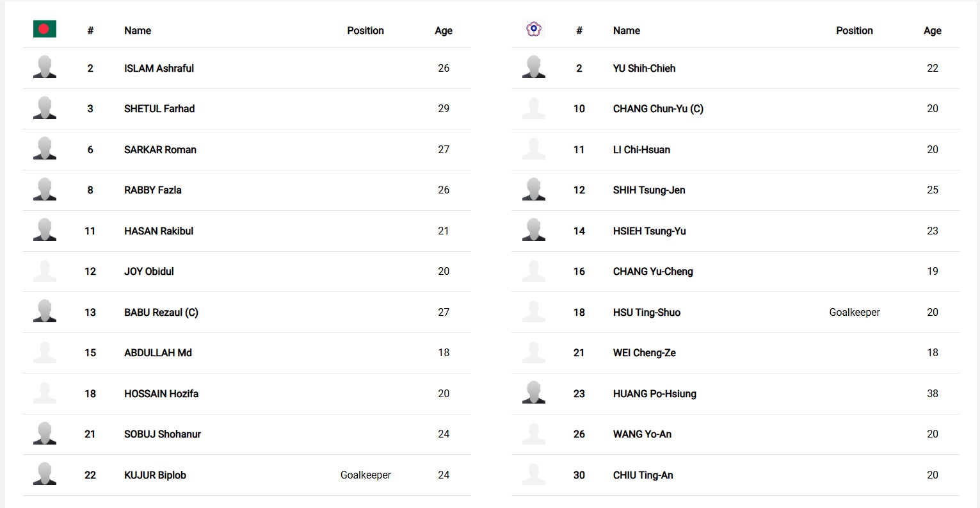The height and width of the screenshot is (508, 980).
Task: Click the Chinese Taipei emblem icon
Action: pyautogui.click(x=533, y=29)
